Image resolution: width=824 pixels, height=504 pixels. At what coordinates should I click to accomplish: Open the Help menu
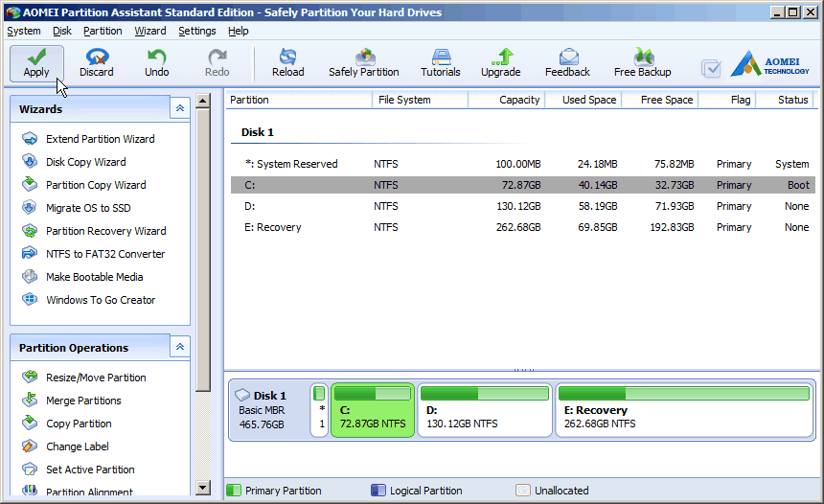[238, 31]
